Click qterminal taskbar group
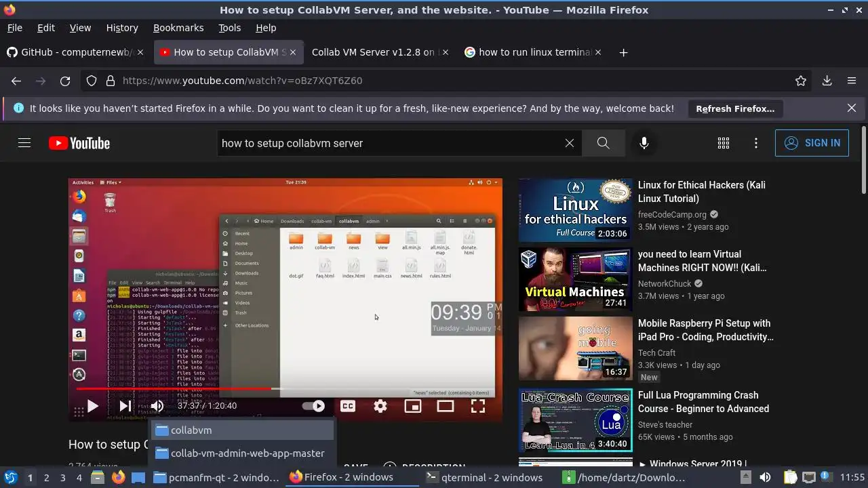868x488 pixels. 484,478
